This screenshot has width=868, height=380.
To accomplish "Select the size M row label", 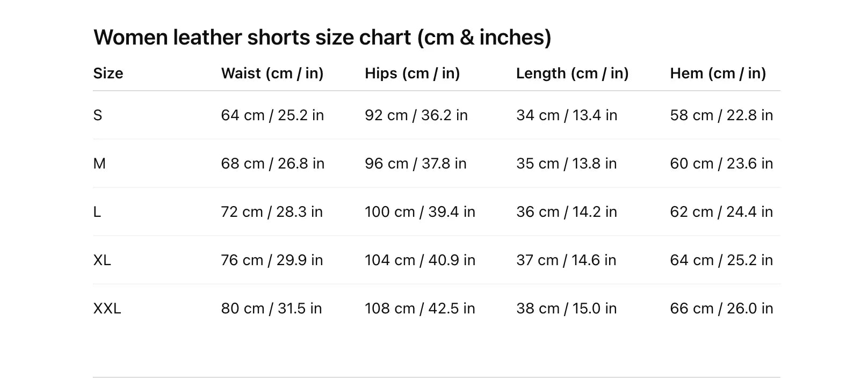I will 99,164.
